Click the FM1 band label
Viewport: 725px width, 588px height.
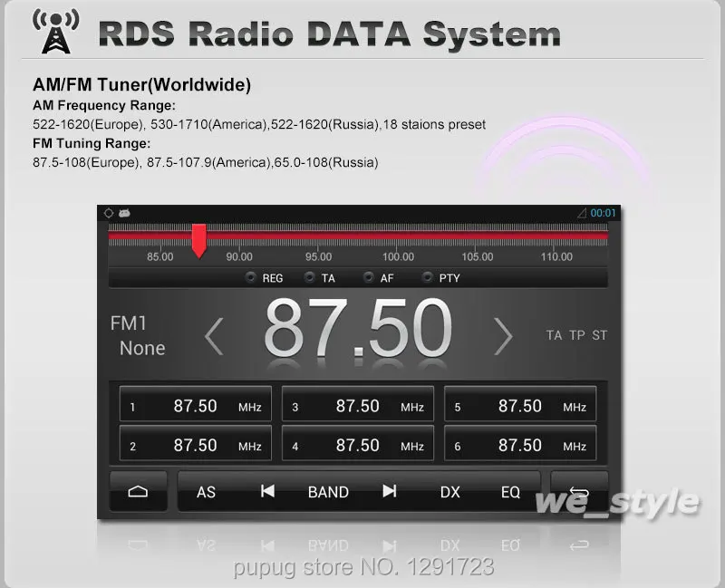(x=128, y=323)
